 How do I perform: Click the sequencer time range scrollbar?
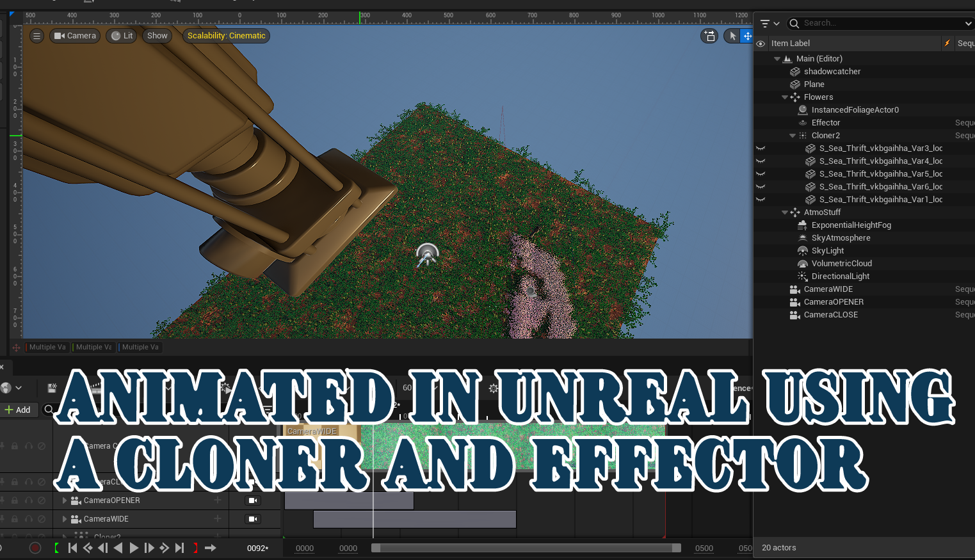pyautogui.click(x=526, y=548)
